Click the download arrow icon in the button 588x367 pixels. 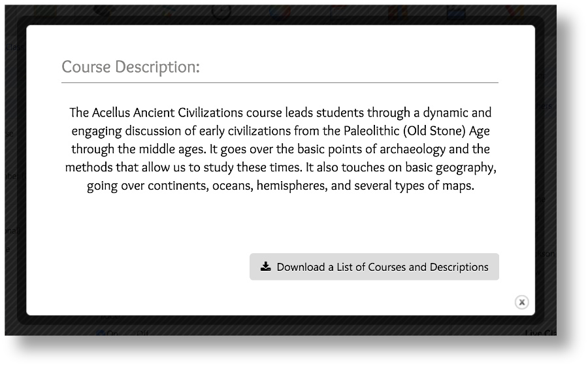pos(265,266)
